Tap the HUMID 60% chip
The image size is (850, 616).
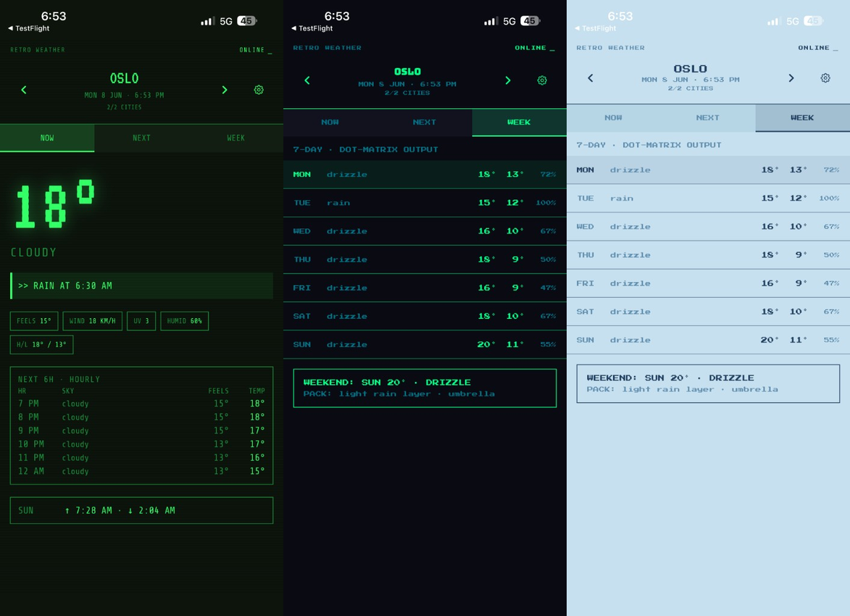coord(184,321)
